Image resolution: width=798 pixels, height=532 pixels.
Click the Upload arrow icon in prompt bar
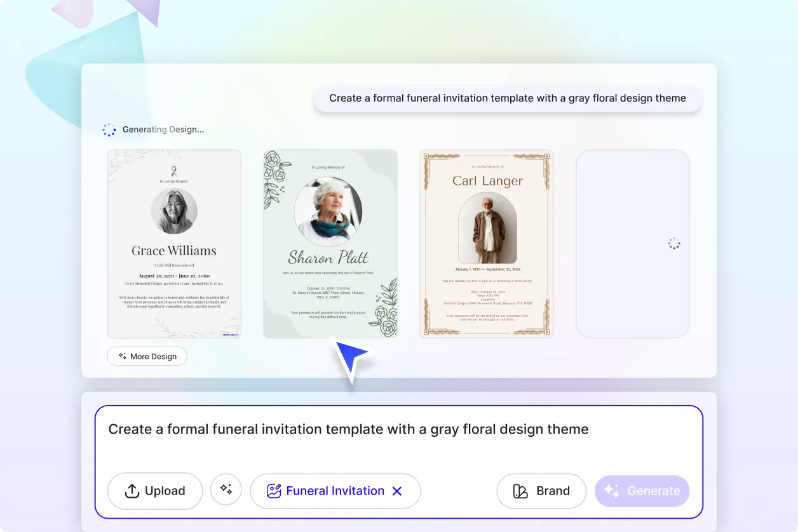[132, 491]
